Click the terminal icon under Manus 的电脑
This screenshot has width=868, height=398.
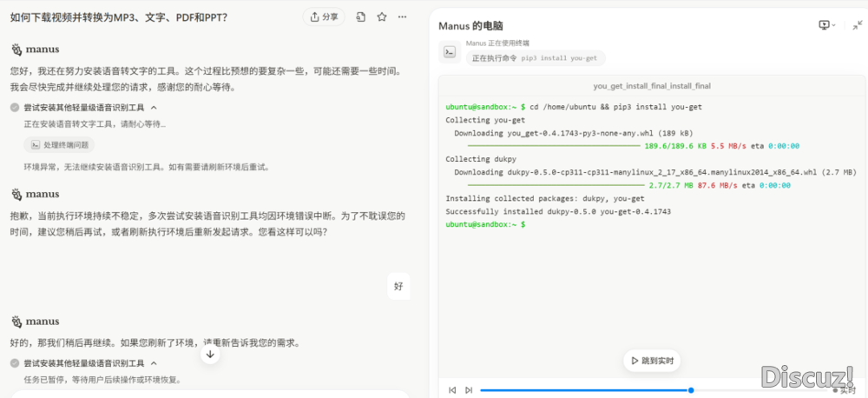coord(449,51)
